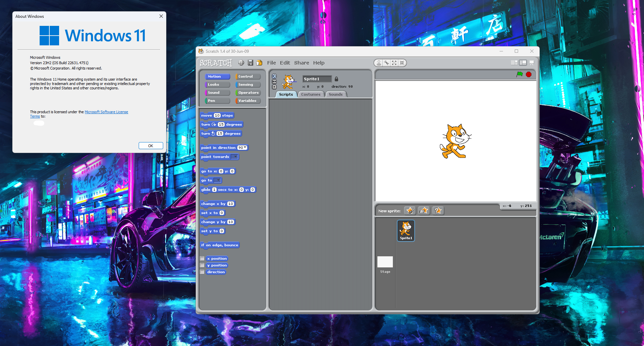The image size is (644, 346).
Task: Click OK in About Windows dialog
Action: [x=151, y=145]
